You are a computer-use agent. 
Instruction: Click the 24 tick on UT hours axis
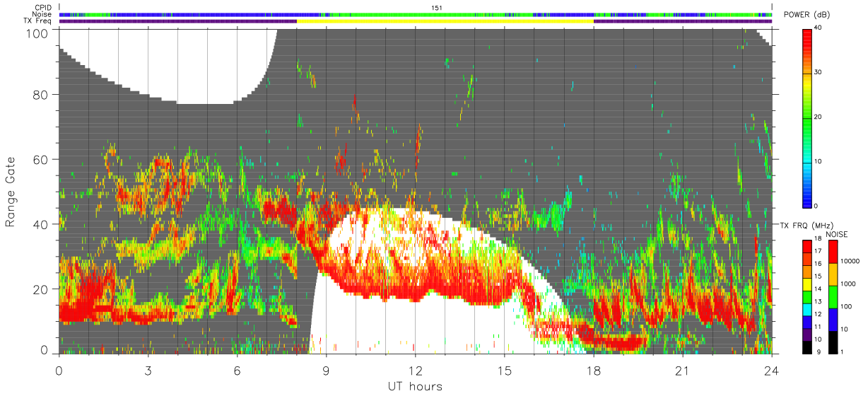tap(771, 370)
